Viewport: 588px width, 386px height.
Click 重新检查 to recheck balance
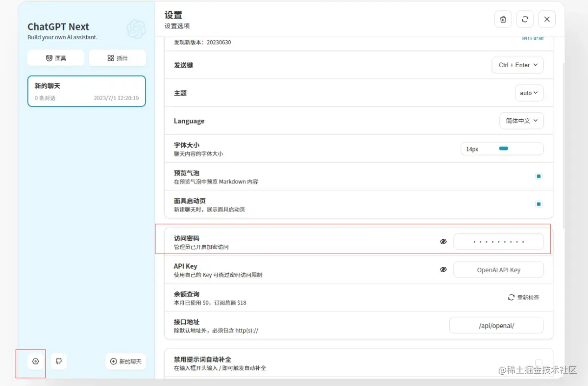[x=523, y=298]
